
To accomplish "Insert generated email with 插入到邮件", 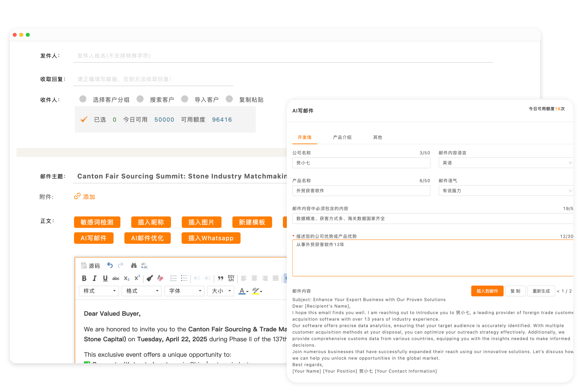I will coord(487,291).
